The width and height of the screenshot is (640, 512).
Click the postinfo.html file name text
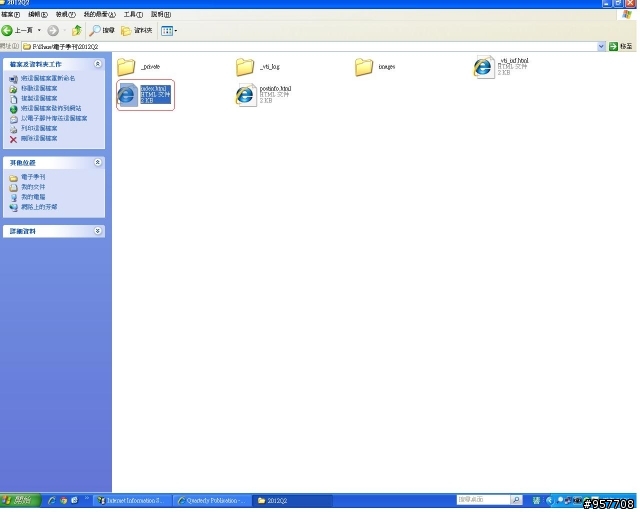275,88
